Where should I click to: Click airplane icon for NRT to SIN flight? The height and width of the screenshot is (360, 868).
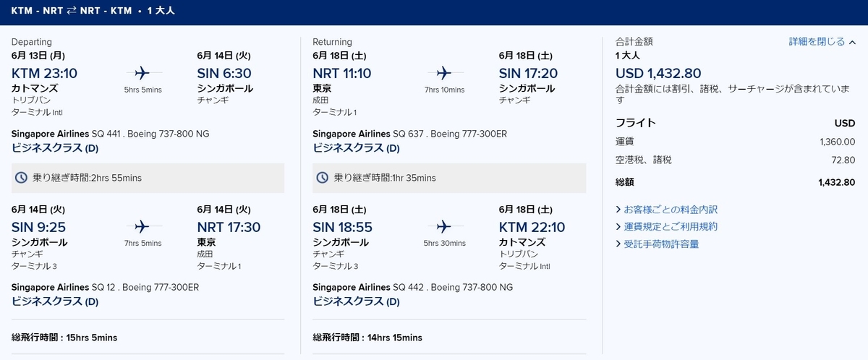tap(444, 73)
